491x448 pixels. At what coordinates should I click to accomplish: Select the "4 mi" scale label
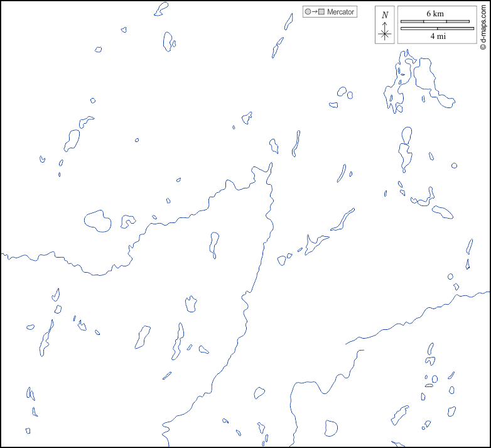[438, 36]
